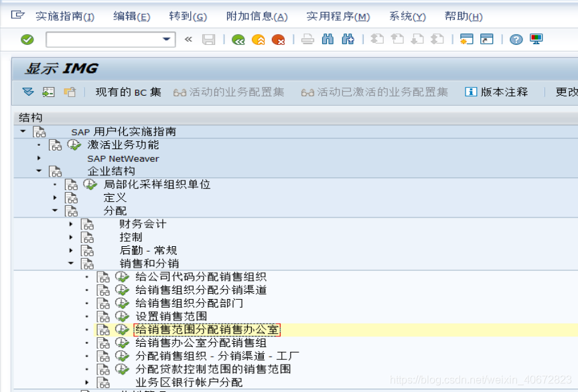The height and width of the screenshot is (392, 578).
Task: Open the 实施指南 menu
Action: click(x=65, y=16)
